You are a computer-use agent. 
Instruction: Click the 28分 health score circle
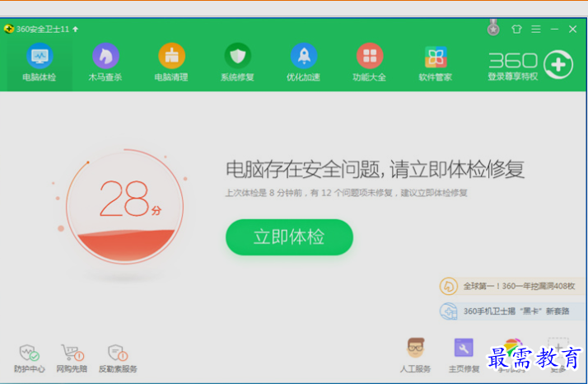point(125,207)
